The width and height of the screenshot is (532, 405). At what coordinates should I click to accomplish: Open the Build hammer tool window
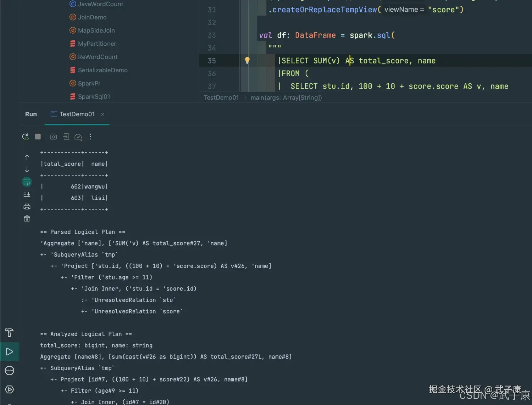pyautogui.click(x=10, y=333)
